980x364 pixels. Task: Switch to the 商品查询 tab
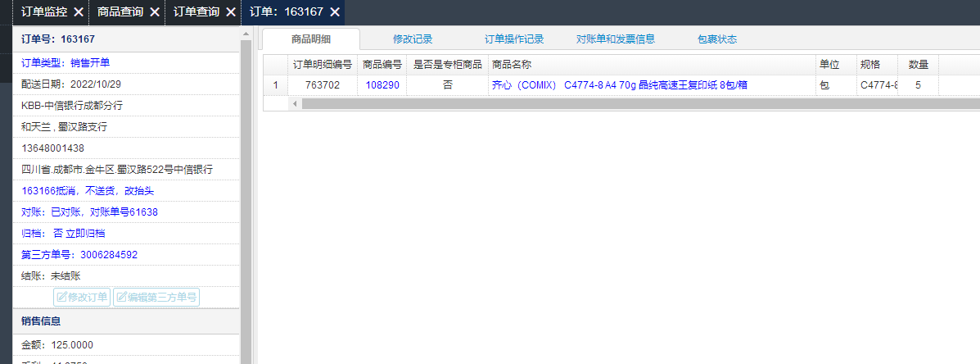120,11
